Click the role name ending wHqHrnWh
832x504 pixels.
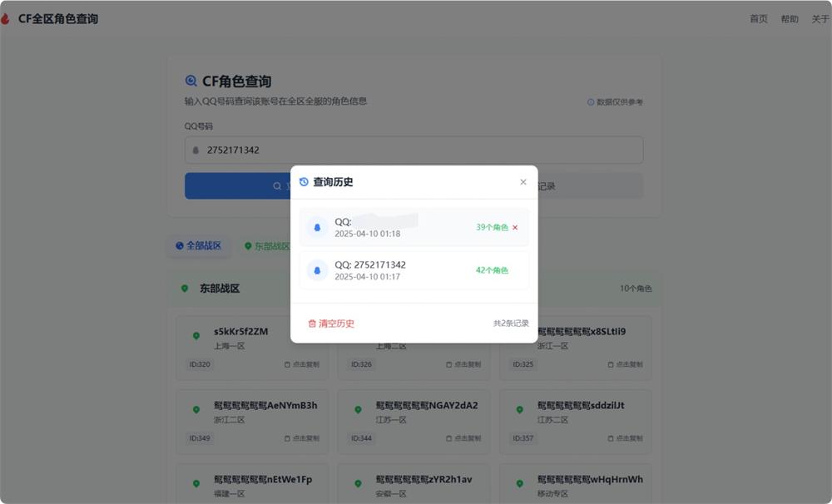pos(590,479)
